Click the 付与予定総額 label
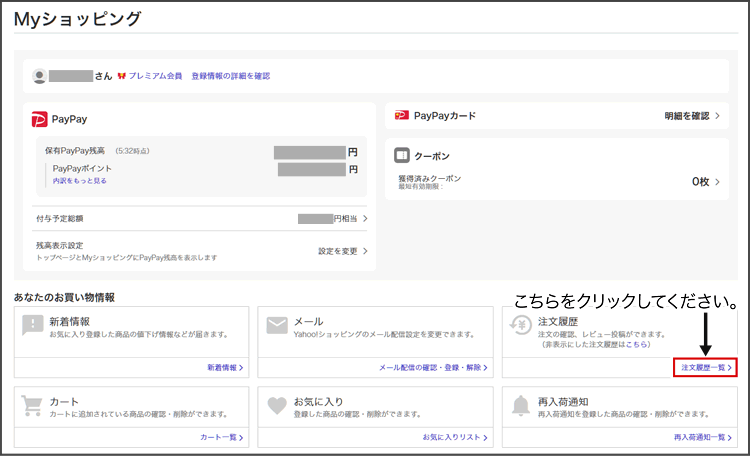This screenshot has width=750, height=462. [x=60, y=219]
